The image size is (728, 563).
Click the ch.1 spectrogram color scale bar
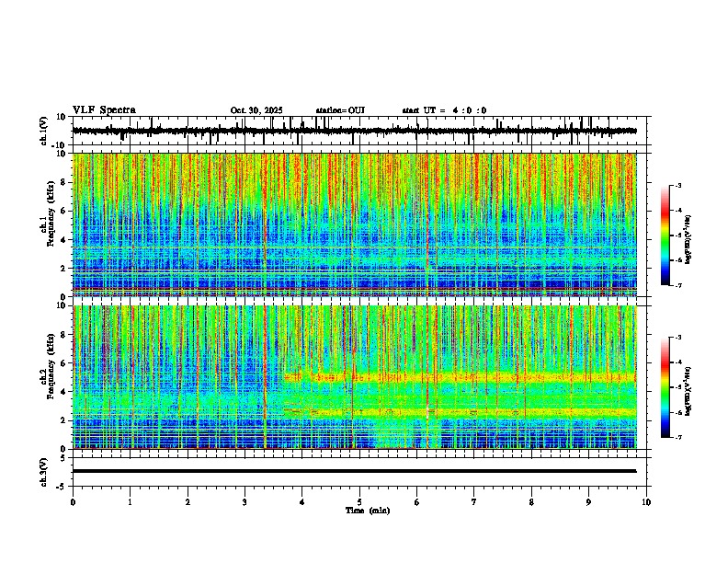tap(665, 236)
